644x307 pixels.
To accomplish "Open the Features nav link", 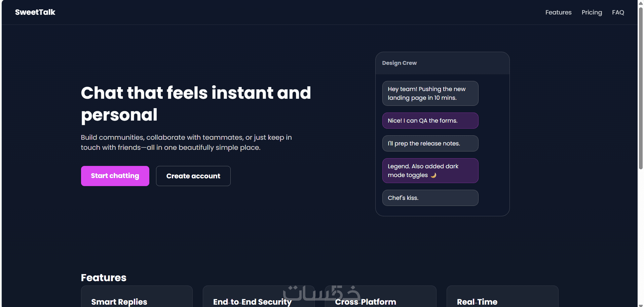I will [558, 12].
